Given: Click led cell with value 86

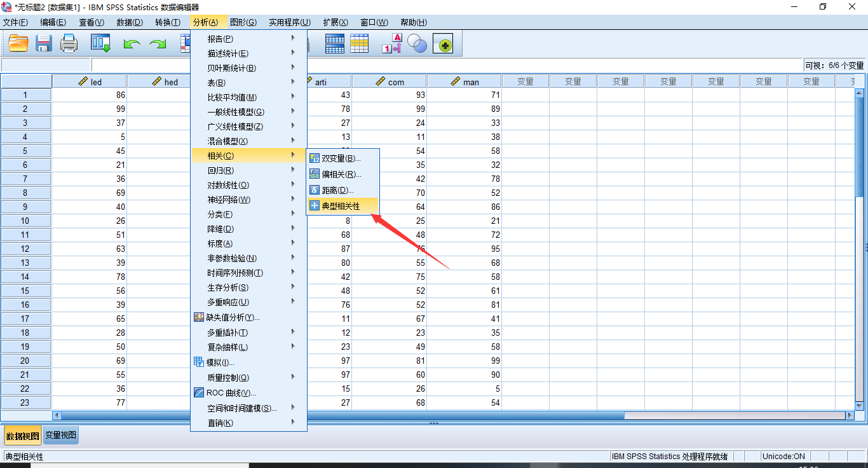Looking at the screenshot, I should point(90,95).
